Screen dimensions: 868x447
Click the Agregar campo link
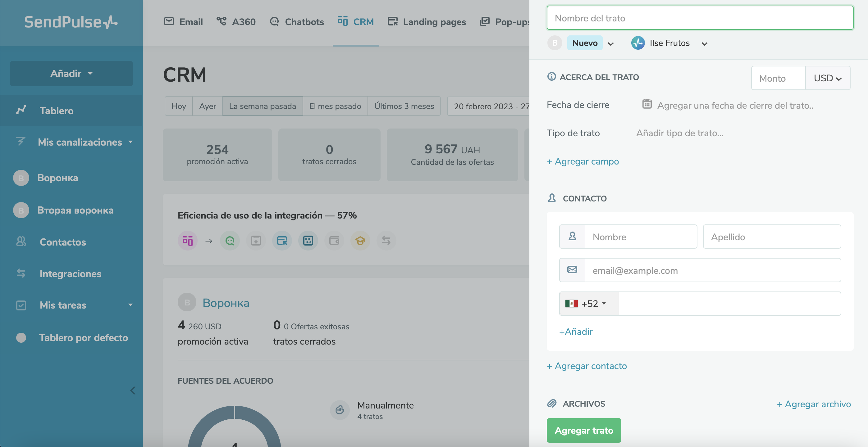click(583, 161)
